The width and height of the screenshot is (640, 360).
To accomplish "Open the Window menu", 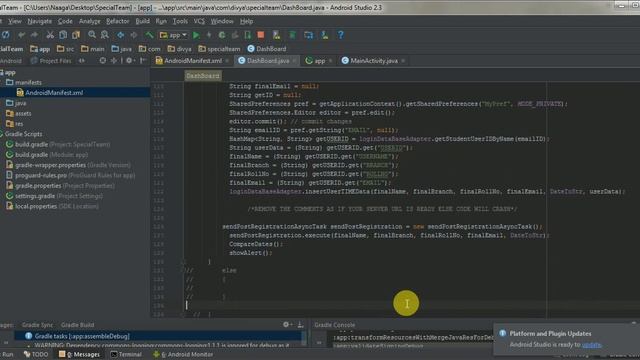I will (x=222, y=21).
